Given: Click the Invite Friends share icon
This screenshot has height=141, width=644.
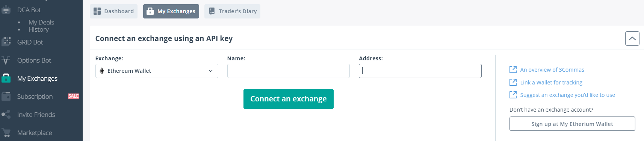Looking at the screenshot, I should (6, 114).
